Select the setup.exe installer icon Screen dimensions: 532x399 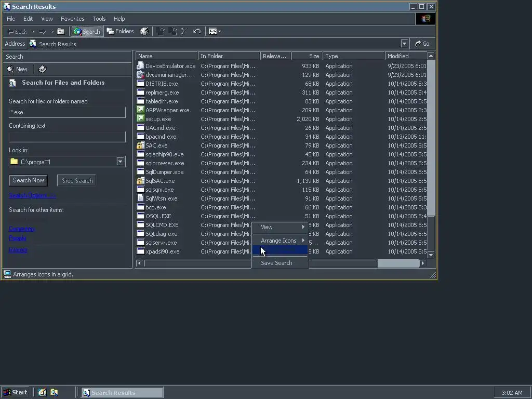[x=140, y=119]
